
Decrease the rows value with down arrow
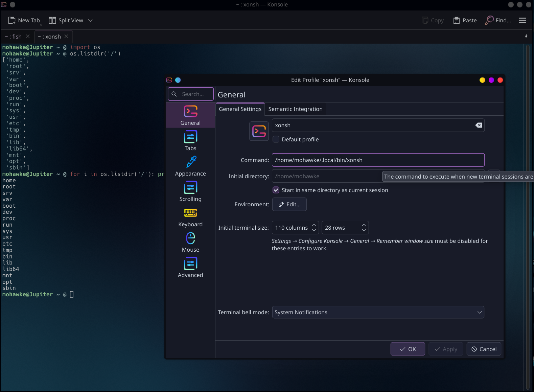click(364, 230)
